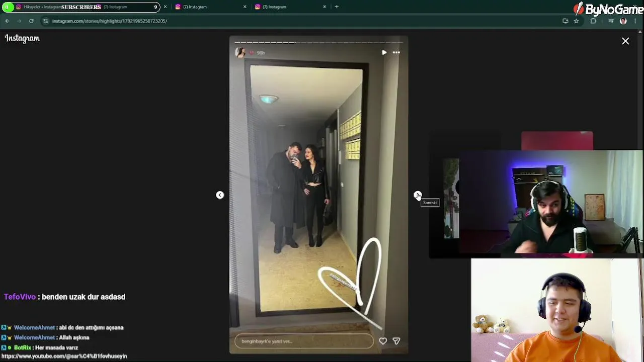Install app icon in the address bar
The height and width of the screenshot is (362, 644).
tap(566, 21)
